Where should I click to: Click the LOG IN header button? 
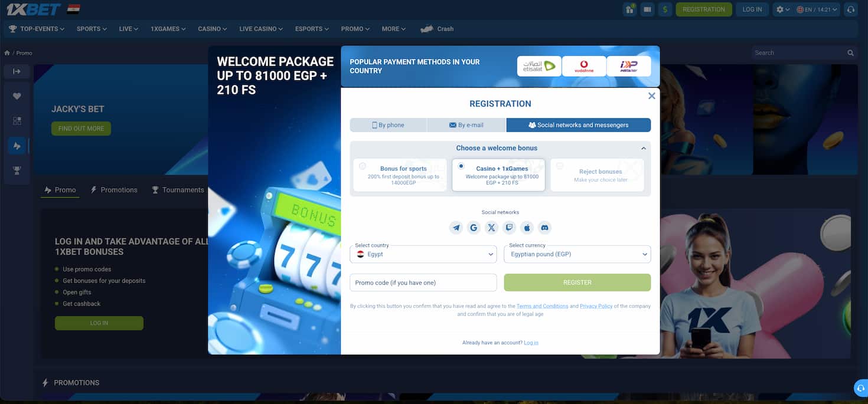pyautogui.click(x=752, y=9)
